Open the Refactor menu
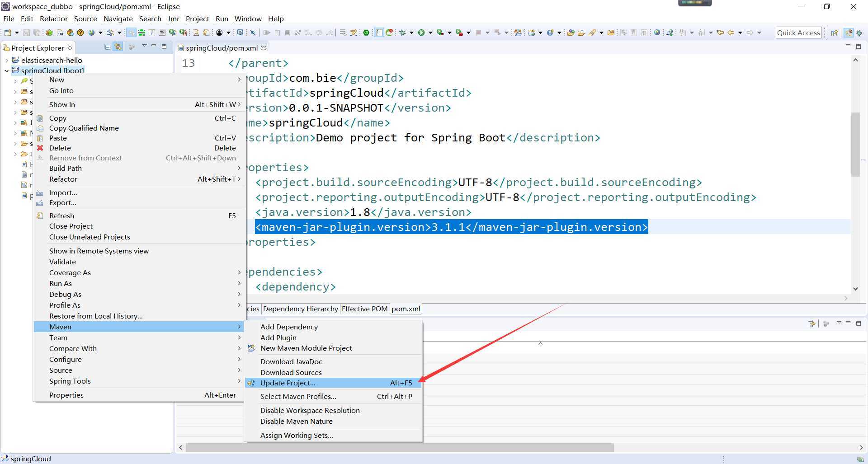The image size is (868, 464). tap(53, 19)
